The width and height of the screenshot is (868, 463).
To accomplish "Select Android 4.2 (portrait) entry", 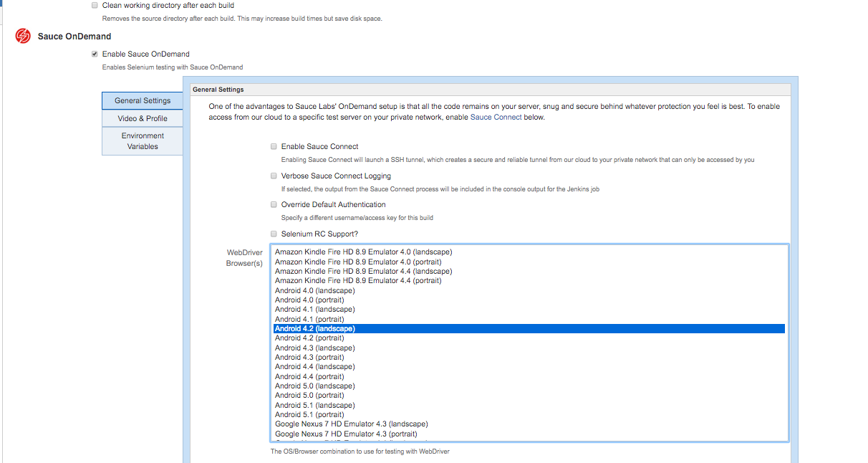I will point(529,338).
